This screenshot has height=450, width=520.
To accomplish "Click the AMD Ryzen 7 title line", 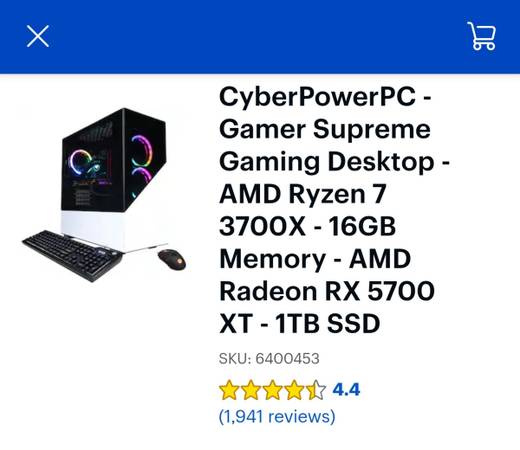I will (x=303, y=194).
